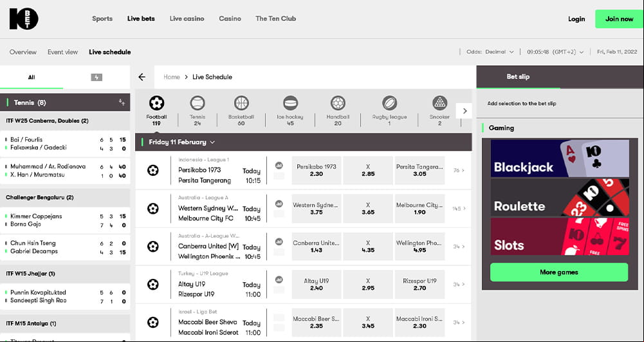
Task: Open the Live bets menu
Action: click(141, 19)
